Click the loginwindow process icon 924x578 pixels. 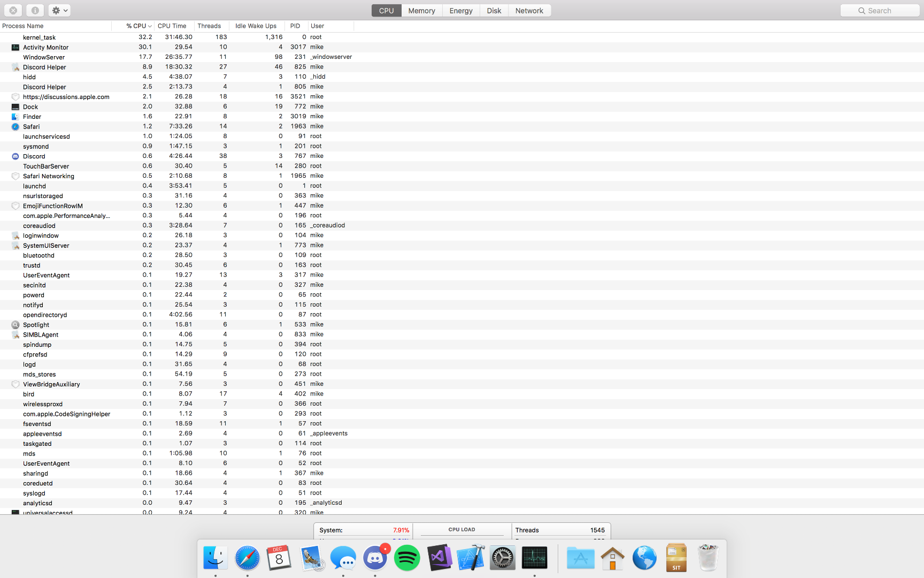point(16,235)
